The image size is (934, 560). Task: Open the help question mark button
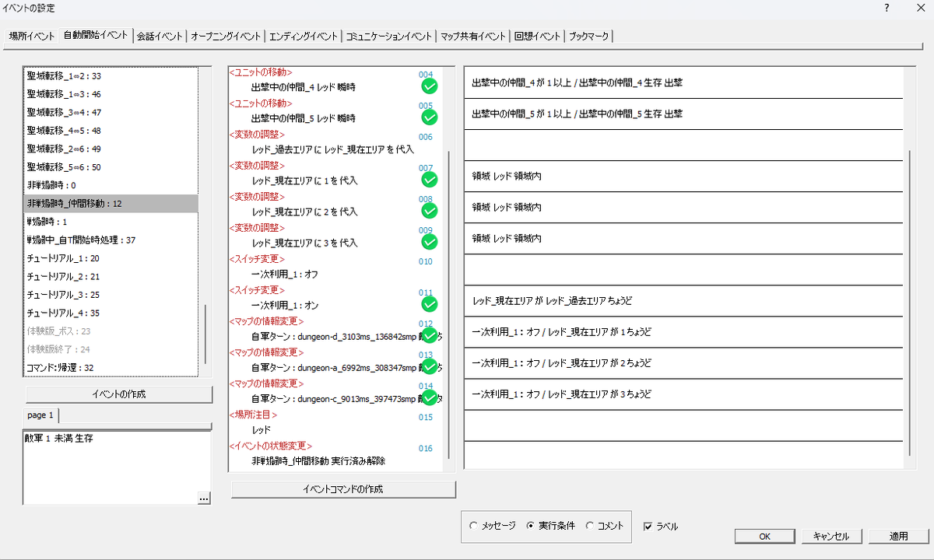pos(887,8)
